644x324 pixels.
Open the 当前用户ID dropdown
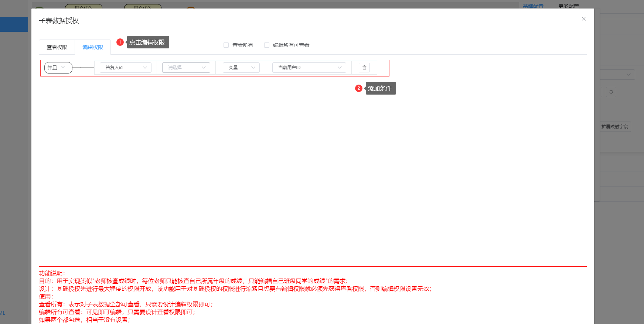(x=309, y=68)
